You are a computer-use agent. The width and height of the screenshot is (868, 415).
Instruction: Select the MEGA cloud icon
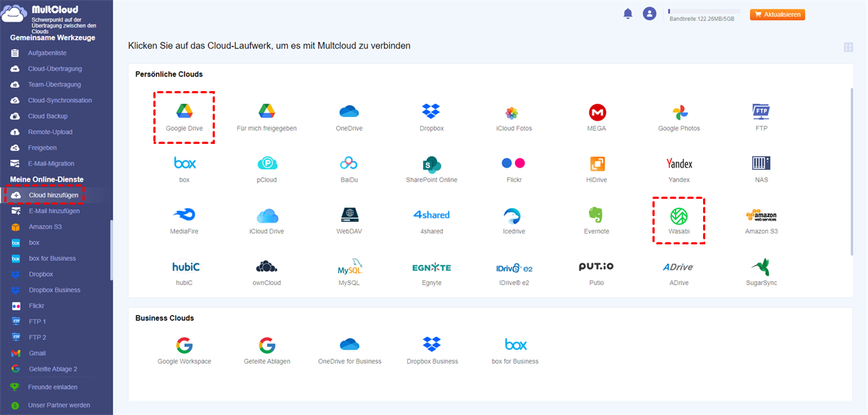[597, 112]
